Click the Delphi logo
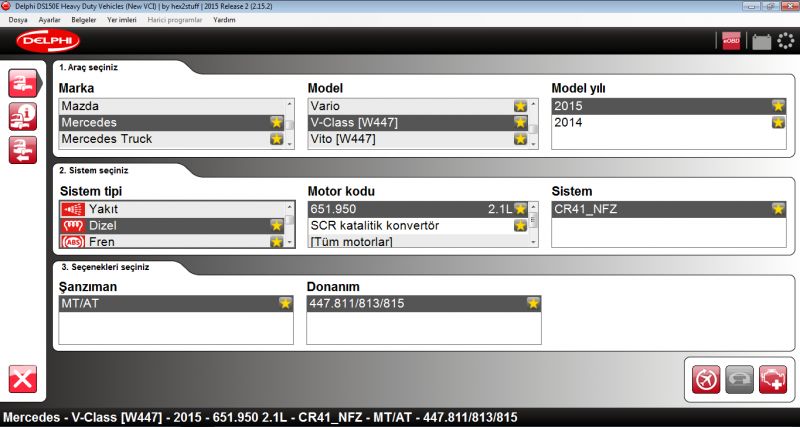800x427 pixels. click(x=48, y=41)
